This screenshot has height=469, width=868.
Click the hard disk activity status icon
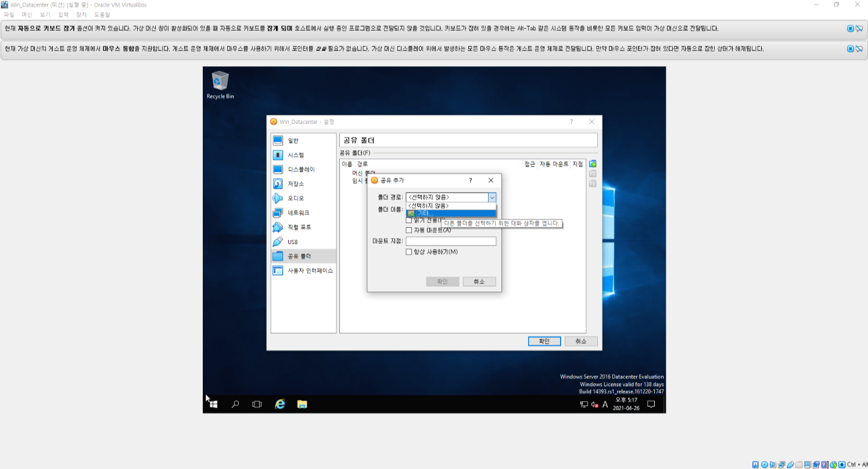[x=755, y=464]
